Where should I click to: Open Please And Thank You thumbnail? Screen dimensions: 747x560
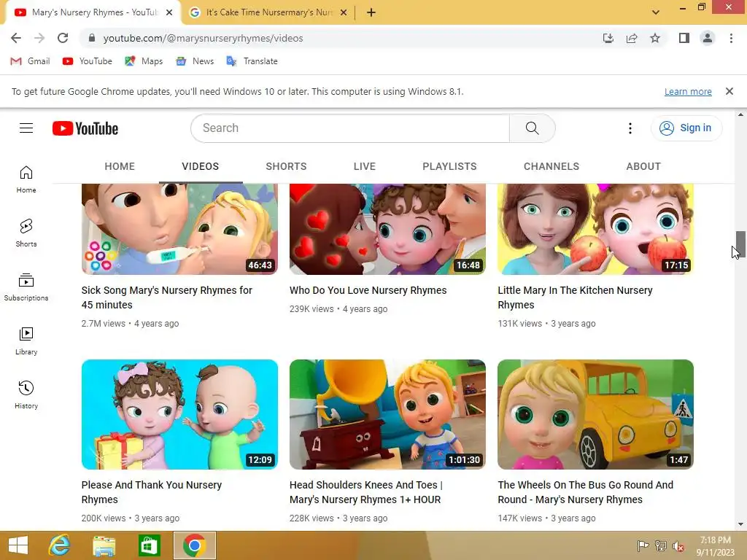[179, 414]
